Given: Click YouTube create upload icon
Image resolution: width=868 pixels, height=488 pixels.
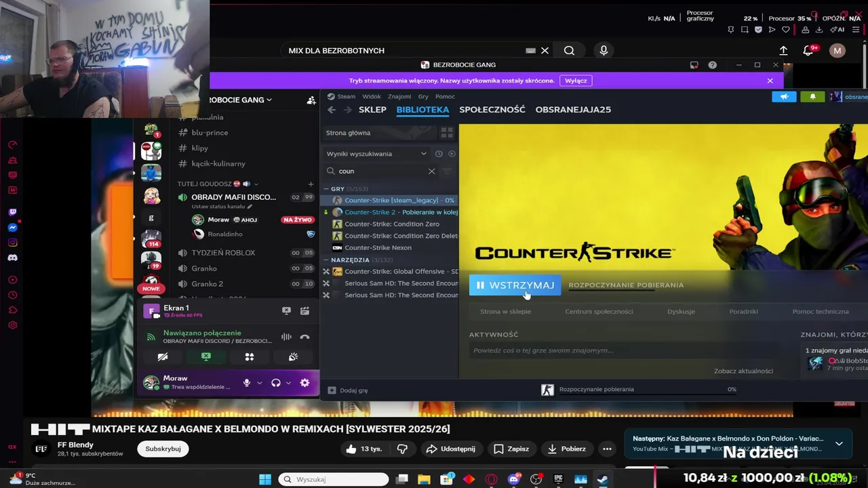Looking at the screenshot, I should pos(783,51).
